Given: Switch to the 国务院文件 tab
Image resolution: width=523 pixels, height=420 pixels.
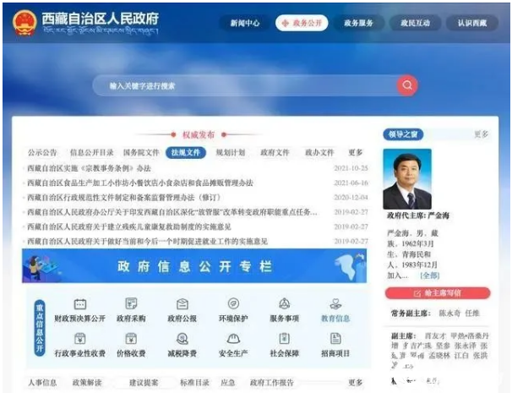Looking at the screenshot, I should tap(141, 153).
